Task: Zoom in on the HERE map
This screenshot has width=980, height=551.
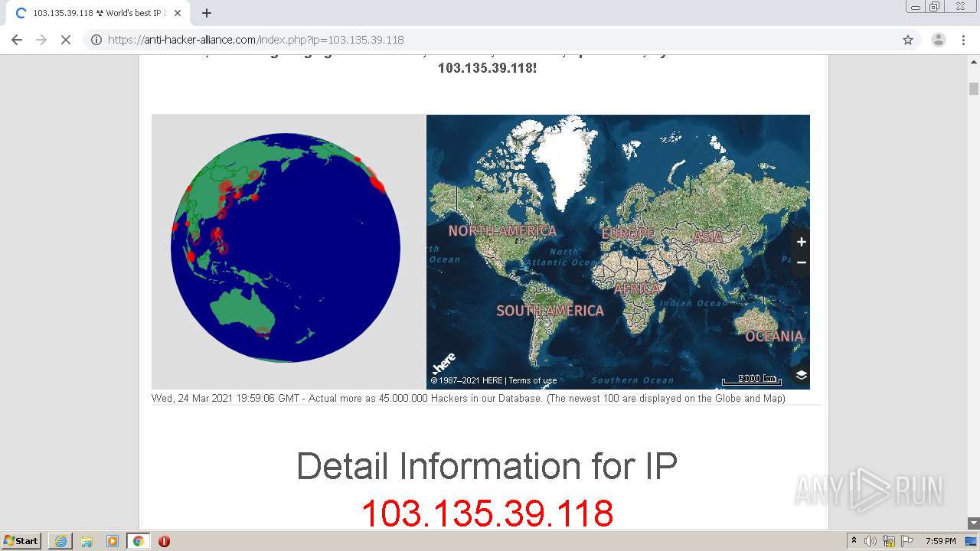Action: [801, 242]
